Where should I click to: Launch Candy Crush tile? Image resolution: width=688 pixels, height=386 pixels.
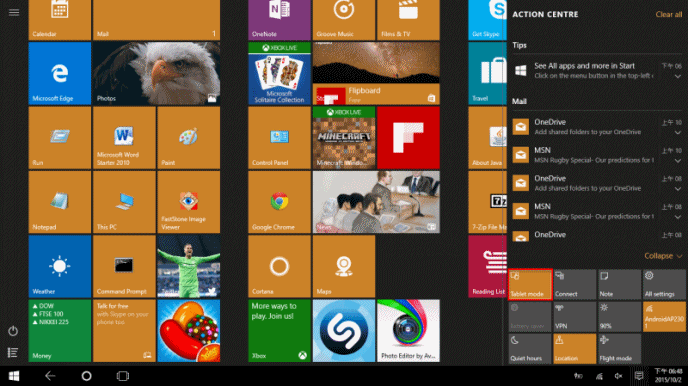tap(189, 331)
